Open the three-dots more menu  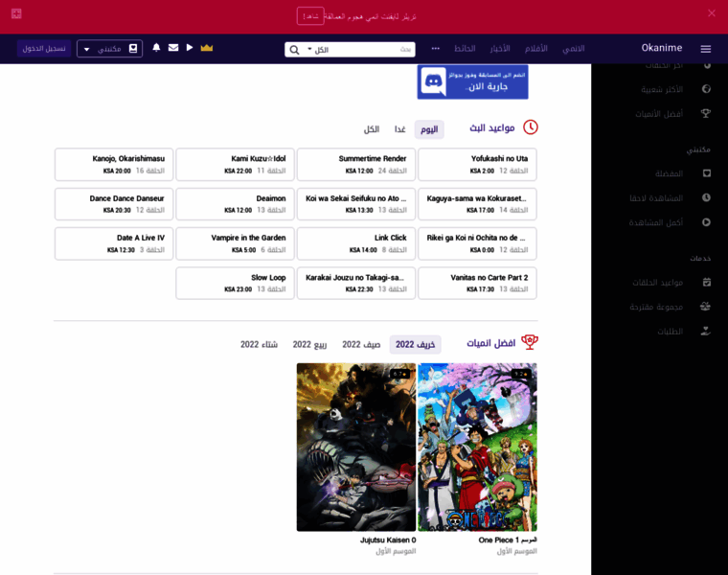coord(435,48)
